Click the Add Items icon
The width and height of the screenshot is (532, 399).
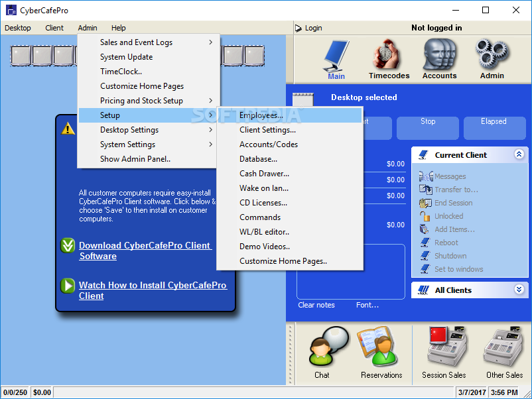click(x=424, y=229)
